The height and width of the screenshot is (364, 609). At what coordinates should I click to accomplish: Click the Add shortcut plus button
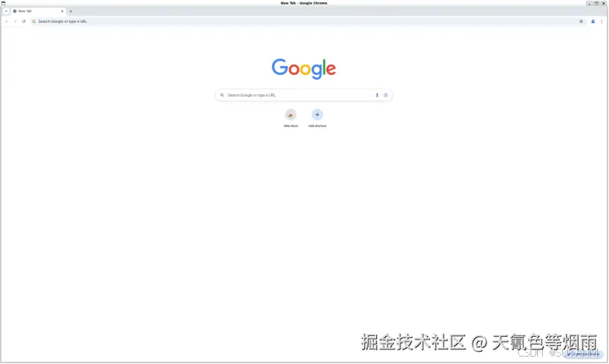(x=317, y=115)
